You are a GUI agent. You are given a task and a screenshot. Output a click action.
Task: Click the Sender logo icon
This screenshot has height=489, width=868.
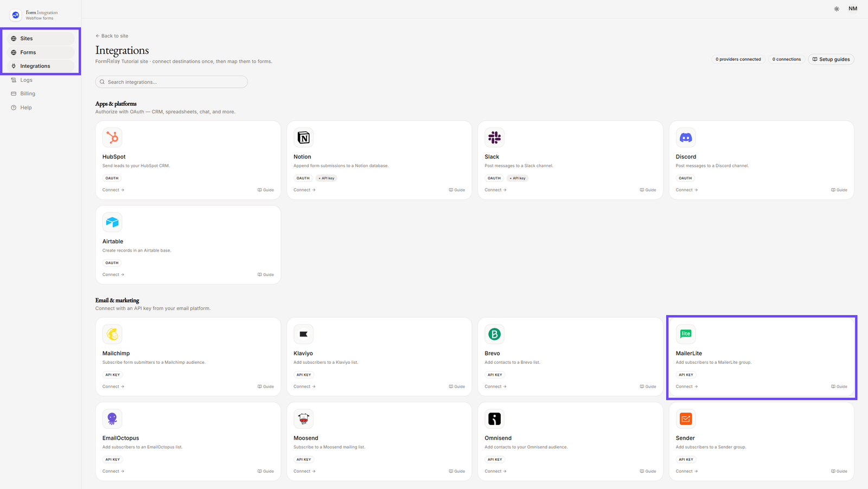[686, 419]
